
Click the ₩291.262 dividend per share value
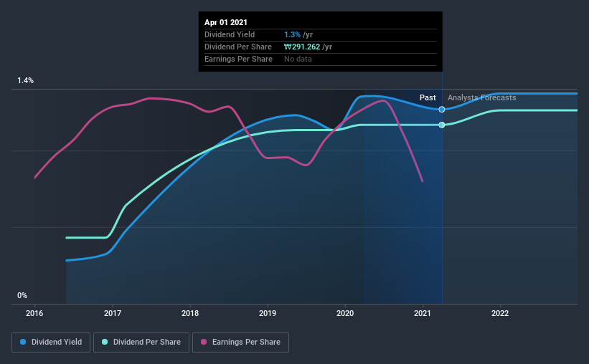[302, 47]
